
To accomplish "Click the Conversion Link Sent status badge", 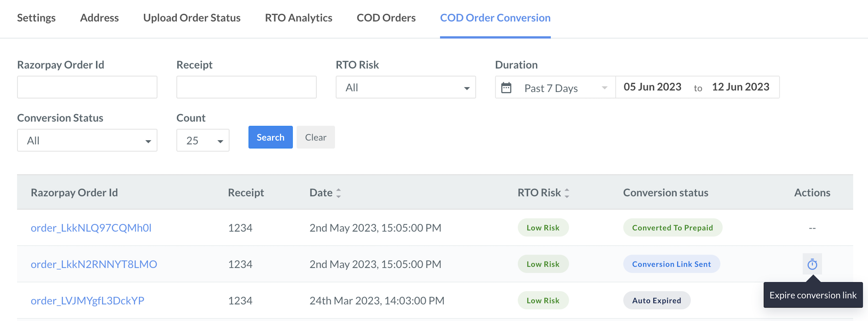I will tap(672, 264).
